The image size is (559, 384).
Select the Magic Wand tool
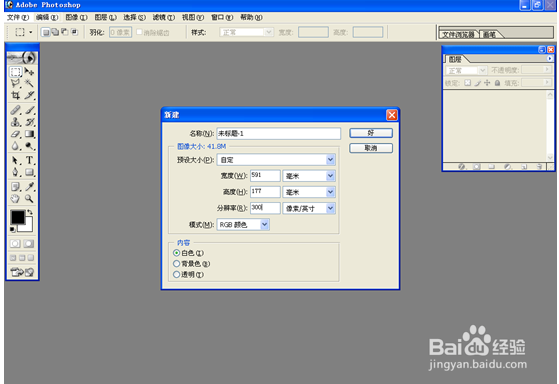[x=29, y=83]
